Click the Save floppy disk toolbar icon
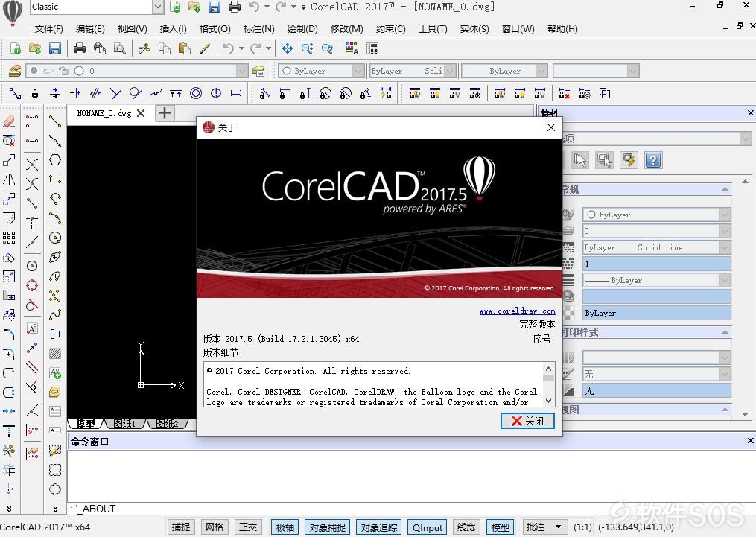This screenshot has width=756, height=537. point(55,48)
